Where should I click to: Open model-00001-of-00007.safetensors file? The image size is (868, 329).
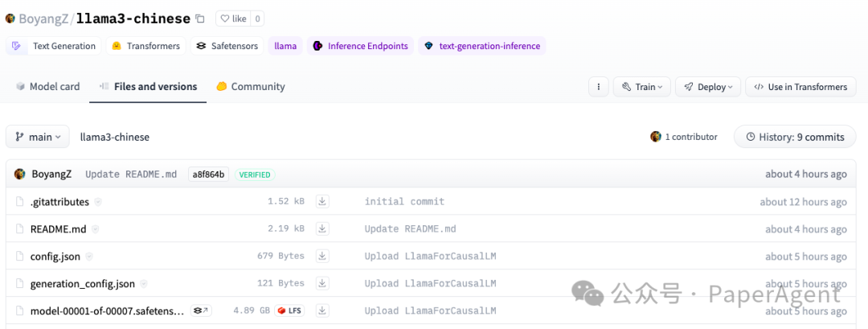(x=108, y=310)
